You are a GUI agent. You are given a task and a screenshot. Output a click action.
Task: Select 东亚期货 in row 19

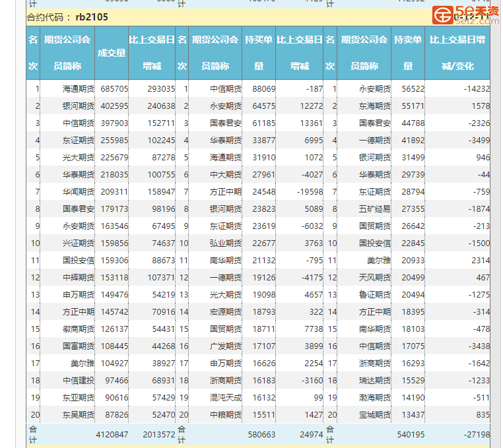pyautogui.click(x=79, y=398)
